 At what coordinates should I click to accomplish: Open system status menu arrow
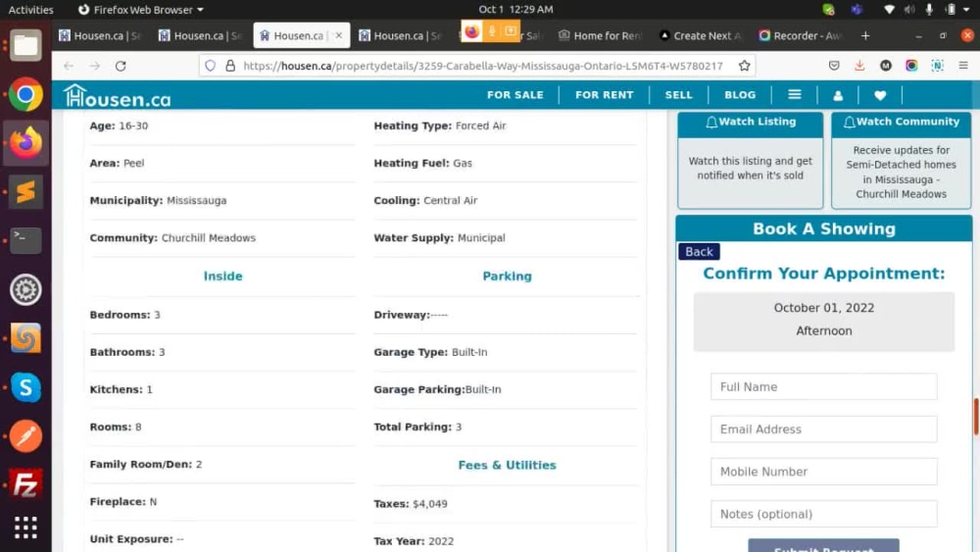(966, 10)
